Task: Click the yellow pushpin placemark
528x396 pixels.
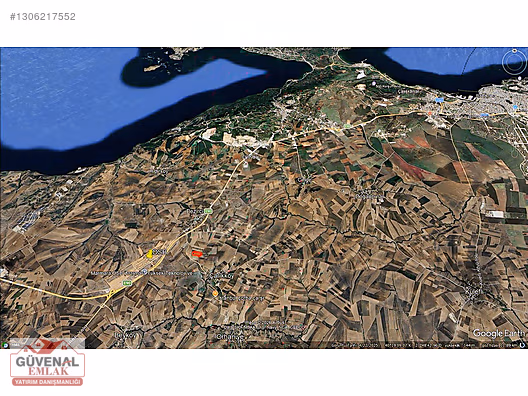Action: (150, 254)
